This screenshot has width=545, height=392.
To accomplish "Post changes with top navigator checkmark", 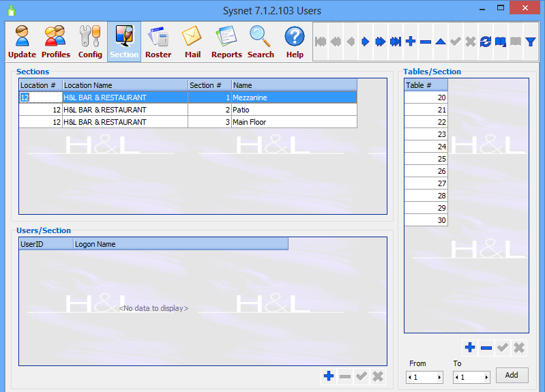I will click(x=456, y=42).
